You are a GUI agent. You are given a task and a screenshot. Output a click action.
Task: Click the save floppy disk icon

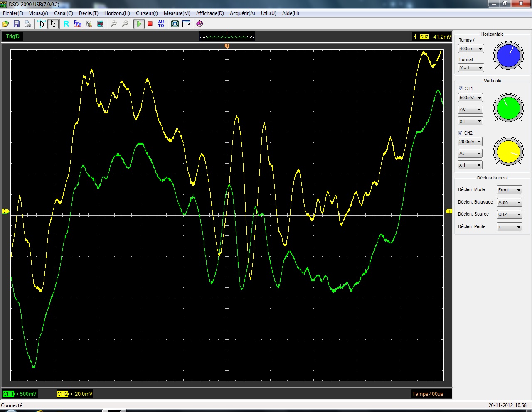tap(17, 24)
